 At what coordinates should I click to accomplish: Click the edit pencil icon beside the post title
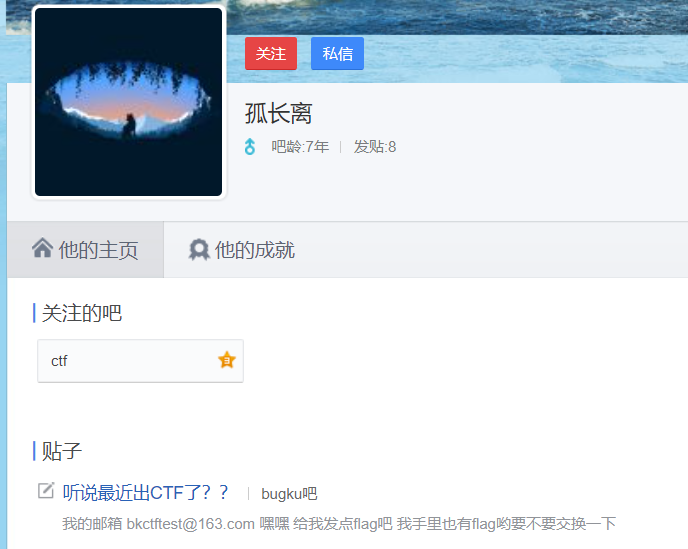(46, 491)
